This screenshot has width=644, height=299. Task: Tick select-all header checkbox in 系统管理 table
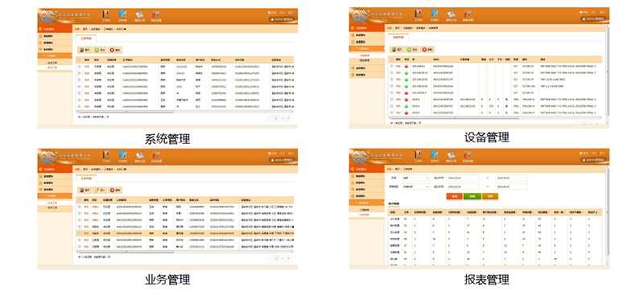click(79, 59)
